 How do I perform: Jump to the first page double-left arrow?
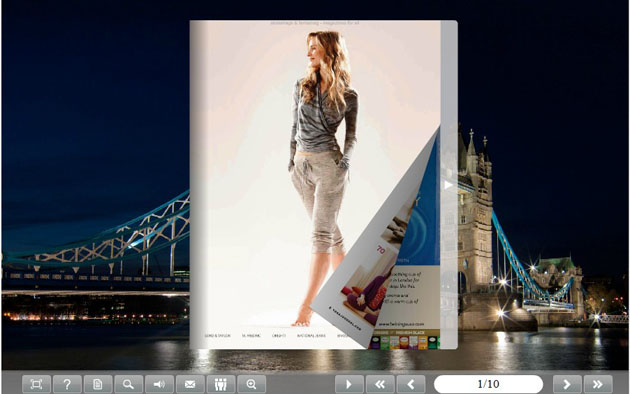[380, 384]
